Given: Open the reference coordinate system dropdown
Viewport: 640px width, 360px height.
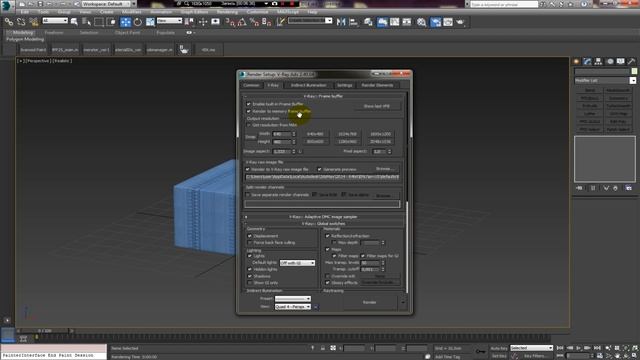Looking at the screenshot, I should click(x=169, y=20).
